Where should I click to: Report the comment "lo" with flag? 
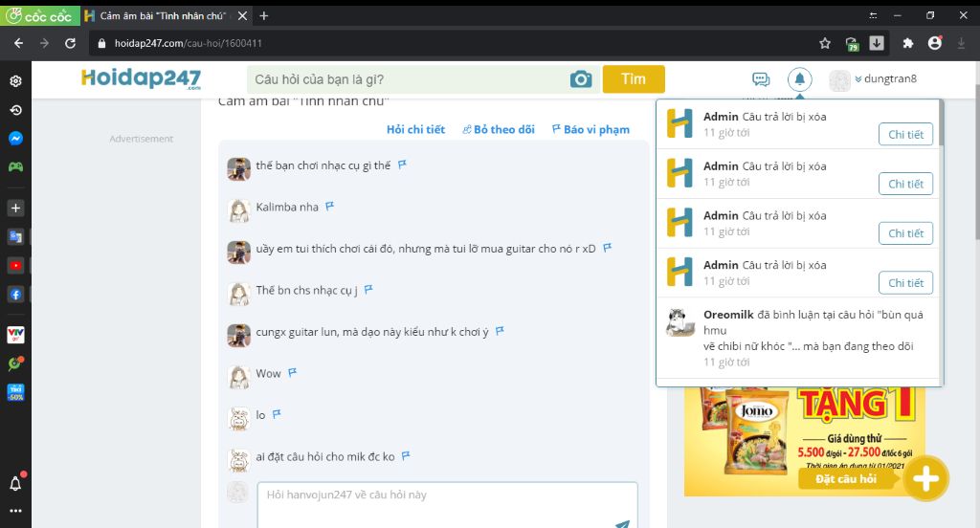click(x=277, y=413)
